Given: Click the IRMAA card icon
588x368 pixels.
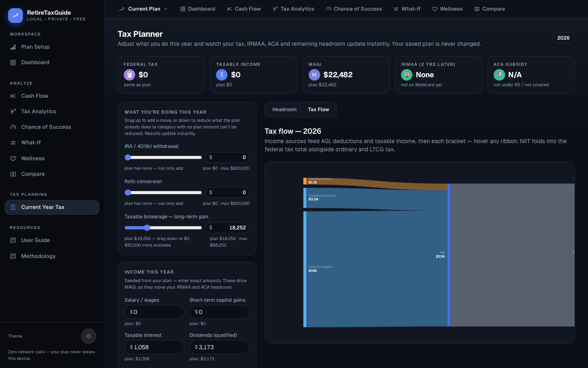Looking at the screenshot, I should click(407, 75).
